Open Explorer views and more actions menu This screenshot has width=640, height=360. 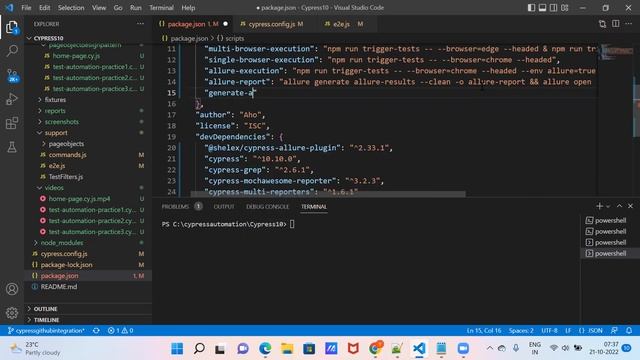[x=140, y=24]
